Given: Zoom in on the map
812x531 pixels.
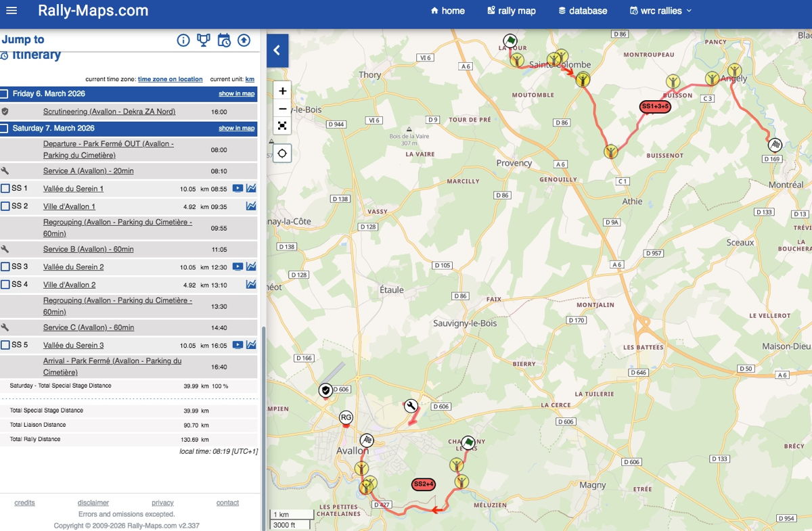Looking at the screenshot, I should tap(282, 91).
